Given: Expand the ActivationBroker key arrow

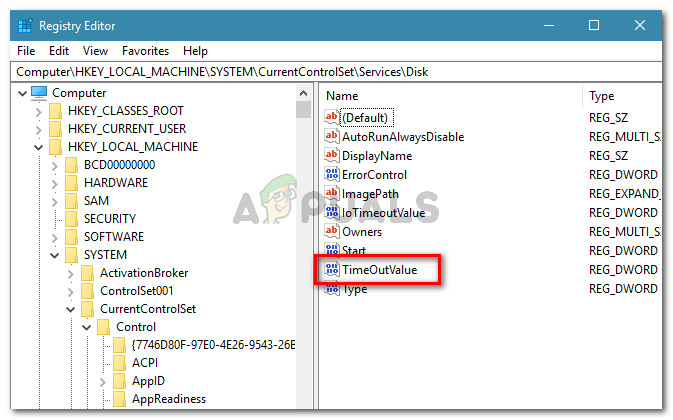Looking at the screenshot, I should [x=71, y=274].
